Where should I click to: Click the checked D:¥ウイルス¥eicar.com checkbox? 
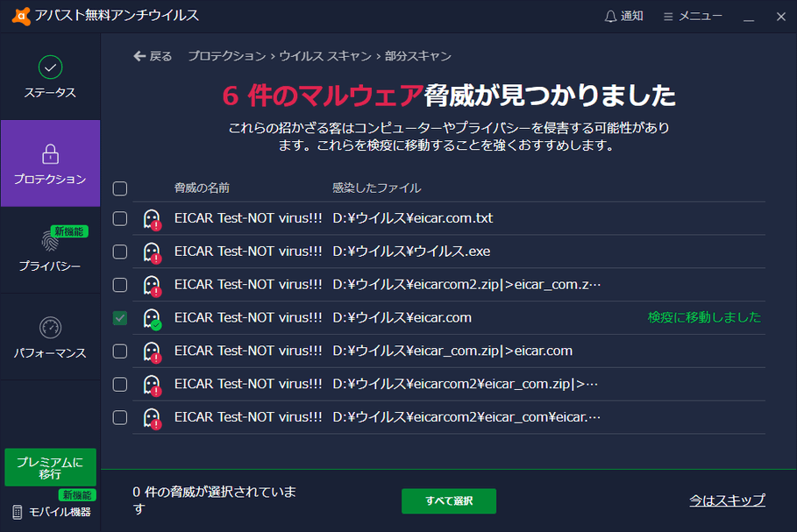click(x=120, y=318)
